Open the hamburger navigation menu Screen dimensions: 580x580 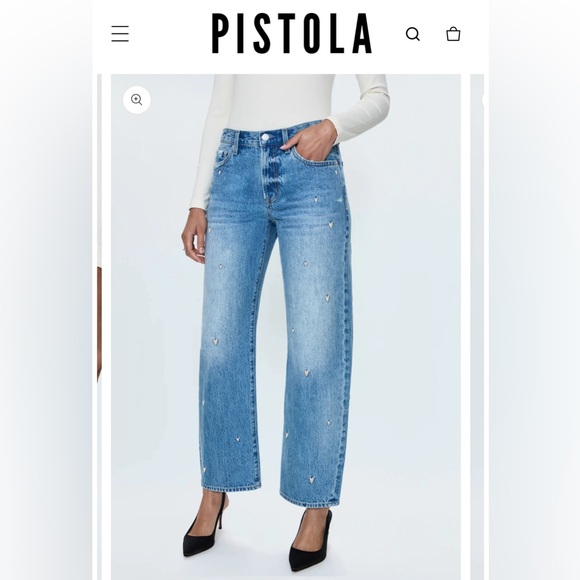[x=120, y=34]
